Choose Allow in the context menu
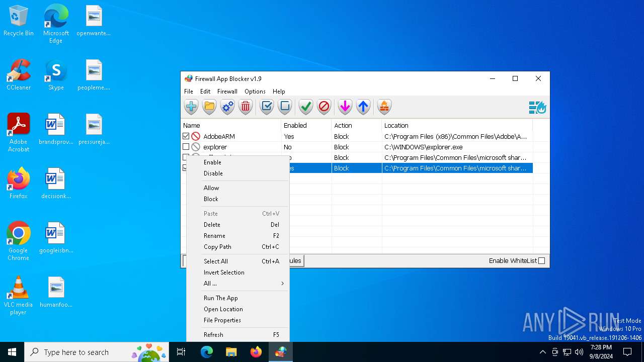 point(238,188)
